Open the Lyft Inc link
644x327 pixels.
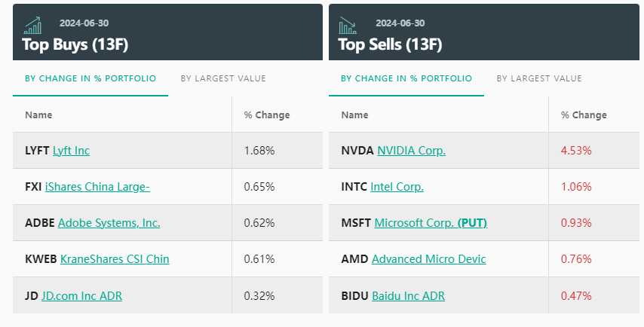tap(71, 151)
